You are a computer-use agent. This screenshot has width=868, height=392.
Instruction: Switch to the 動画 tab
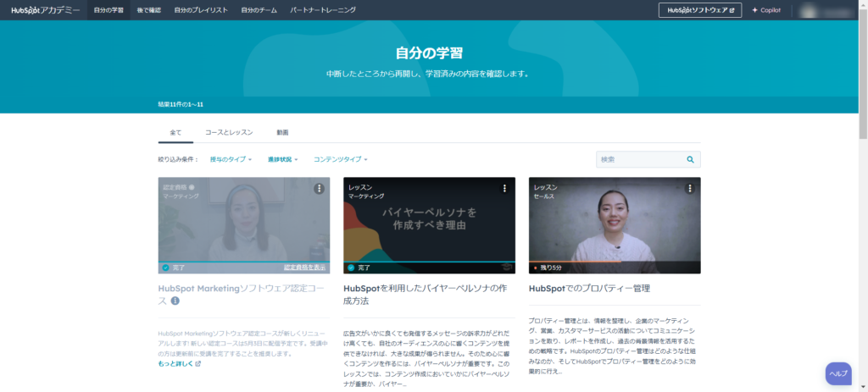[282, 133]
